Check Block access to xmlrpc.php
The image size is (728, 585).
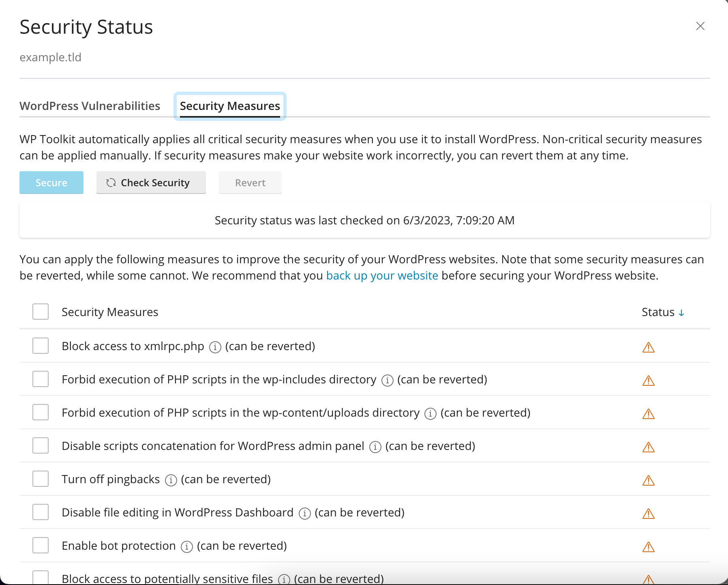tap(41, 346)
